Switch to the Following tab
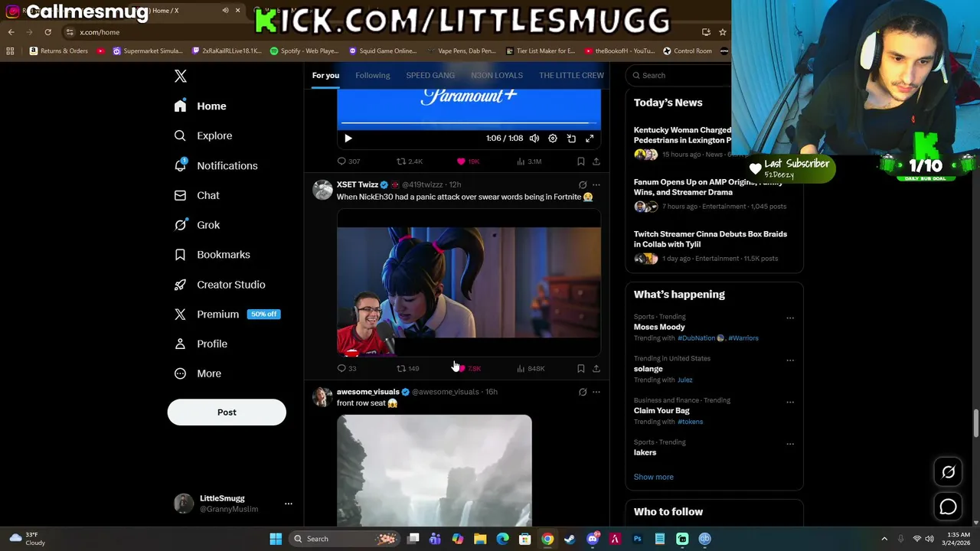The height and width of the screenshot is (551, 980). [x=373, y=75]
